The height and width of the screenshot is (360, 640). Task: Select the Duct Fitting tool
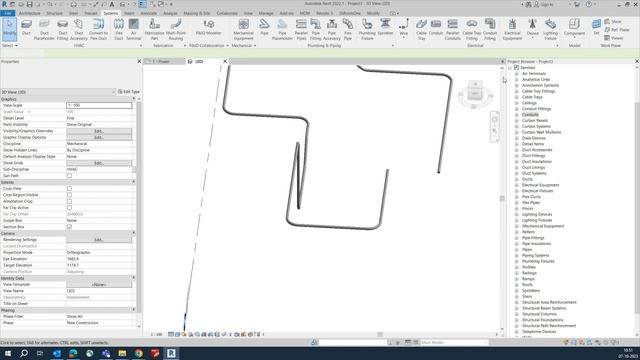pos(62,29)
